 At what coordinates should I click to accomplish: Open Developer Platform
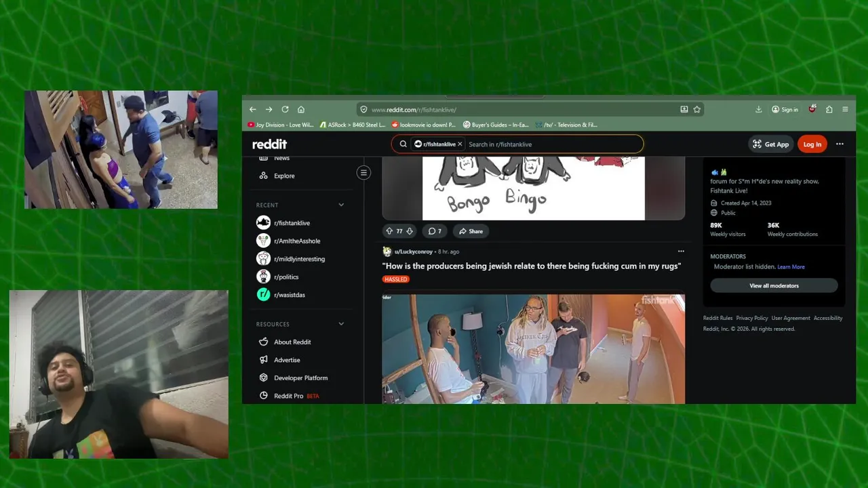pyautogui.click(x=300, y=378)
